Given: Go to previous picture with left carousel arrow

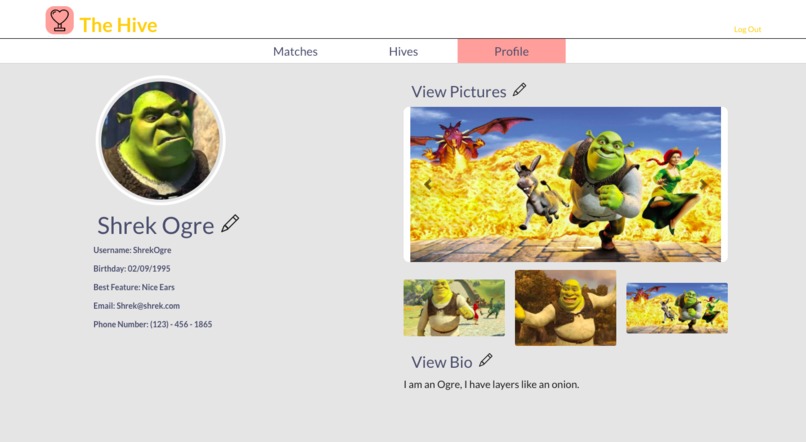Looking at the screenshot, I should pyautogui.click(x=428, y=184).
